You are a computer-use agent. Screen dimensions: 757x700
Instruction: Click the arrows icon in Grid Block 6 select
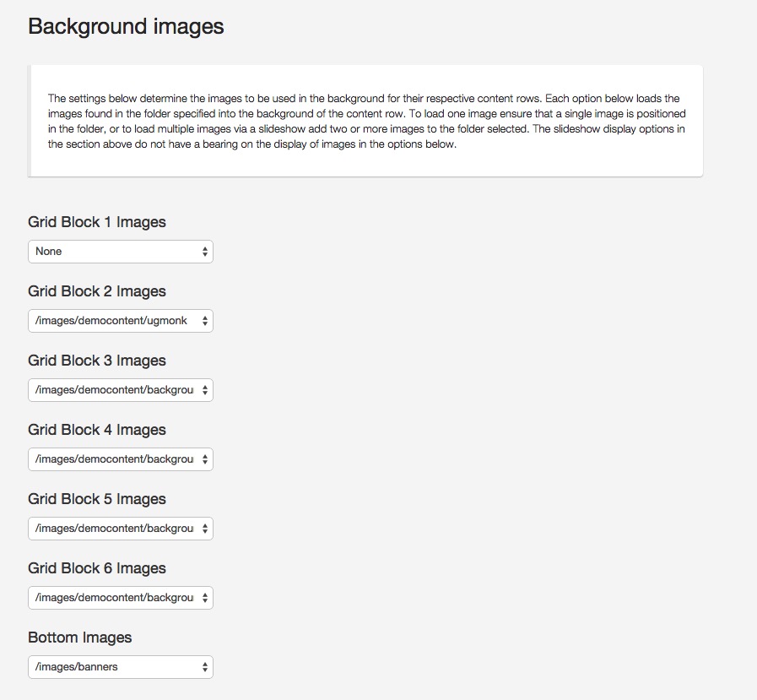pyautogui.click(x=205, y=598)
